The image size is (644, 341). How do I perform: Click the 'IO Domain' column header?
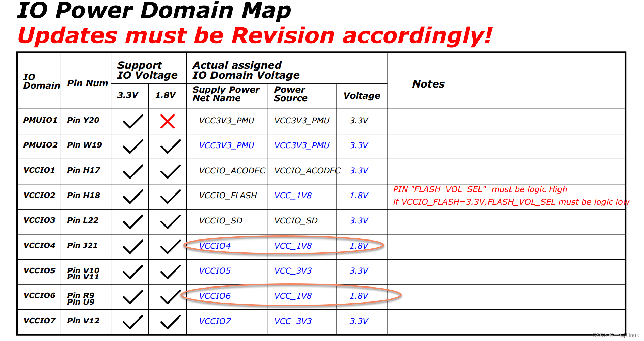tap(42, 81)
